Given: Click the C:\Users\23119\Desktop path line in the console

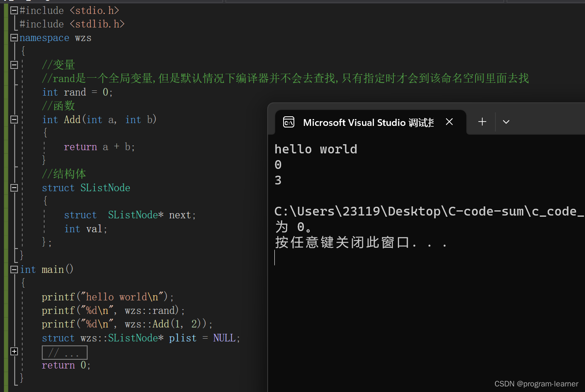Looking at the screenshot, I should [x=429, y=212].
